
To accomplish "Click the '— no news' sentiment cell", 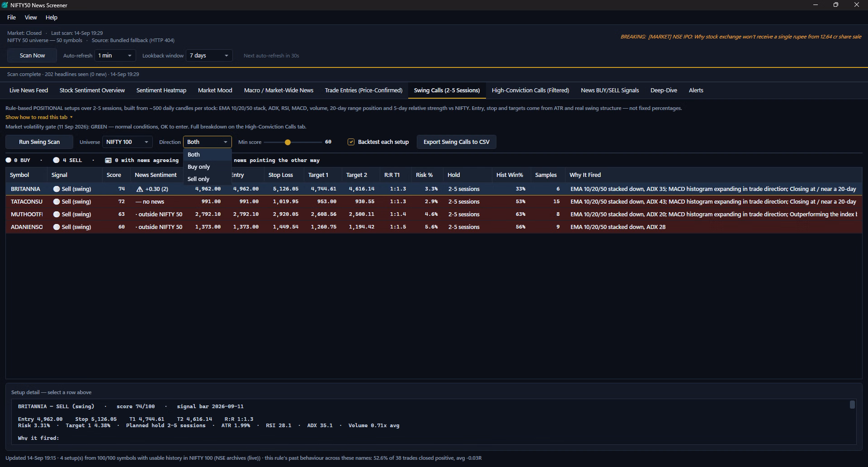I will (156, 202).
